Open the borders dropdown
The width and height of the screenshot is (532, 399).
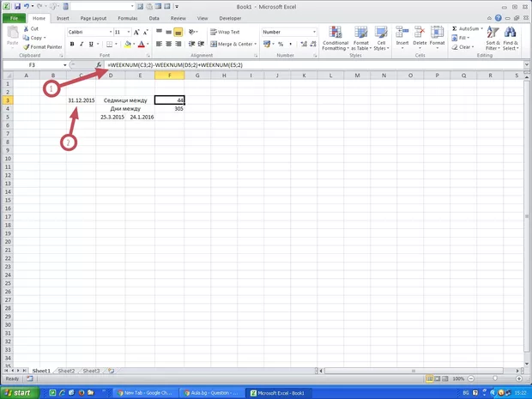[x=116, y=44]
